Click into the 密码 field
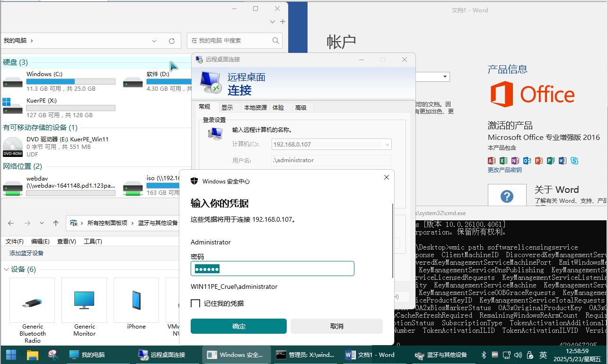Screen dimensions: 608x364 pos(273,269)
